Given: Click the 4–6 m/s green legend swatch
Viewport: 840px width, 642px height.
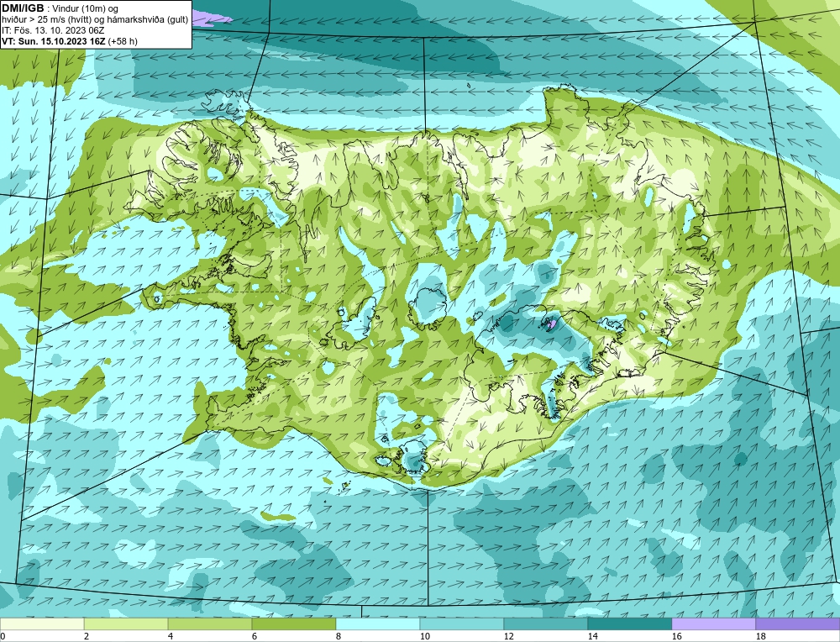Looking at the screenshot, I should coord(210,624).
